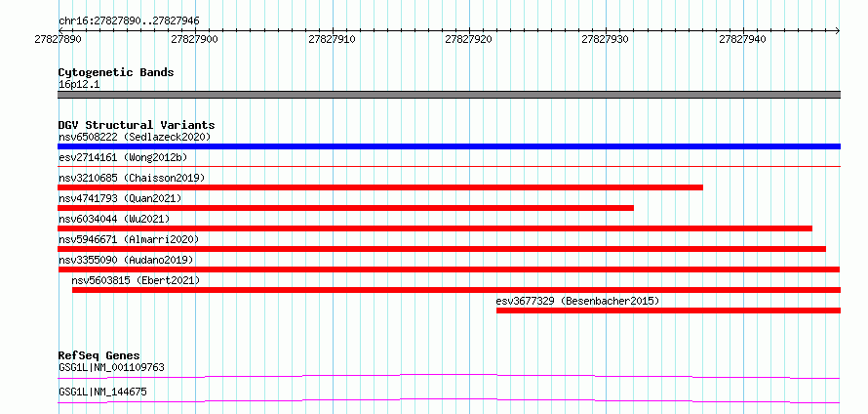Select nsv5603815 (Ebert2021) label
Viewport: 868px width, 414px height.
click(136, 280)
